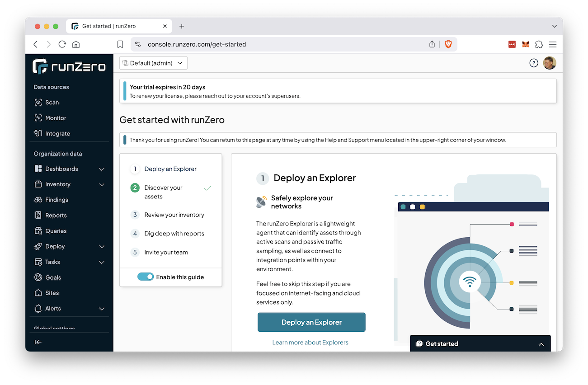Open site information icon in address bar

[x=138, y=44]
